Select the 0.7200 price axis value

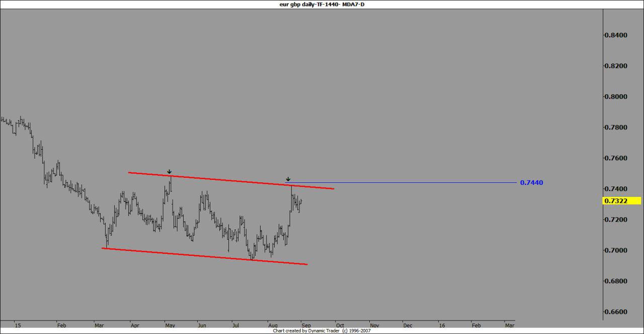tap(616, 220)
